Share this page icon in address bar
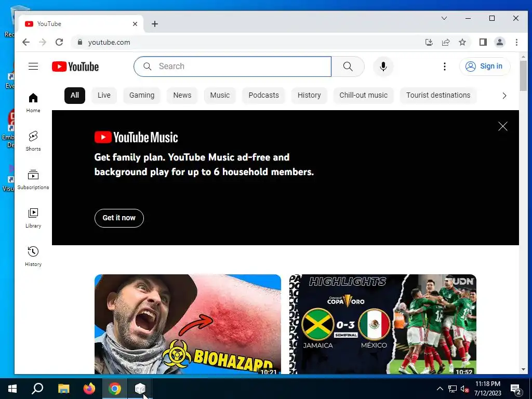The width and height of the screenshot is (532, 399). [445, 42]
